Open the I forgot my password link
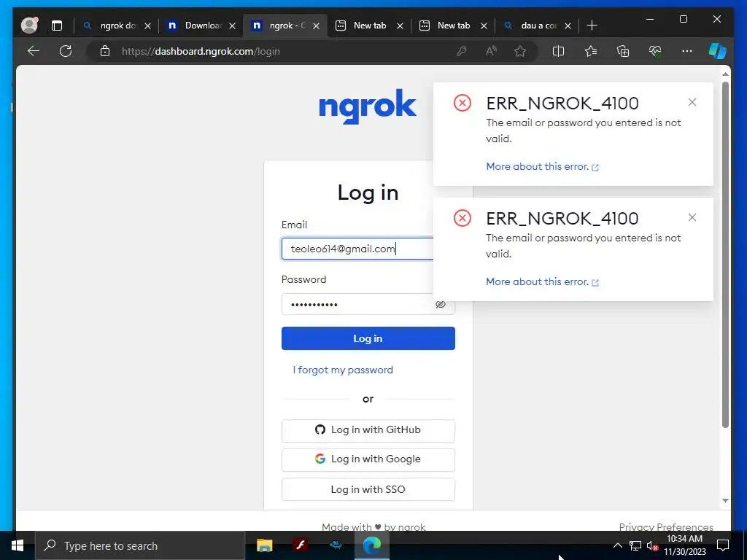 [x=343, y=370]
